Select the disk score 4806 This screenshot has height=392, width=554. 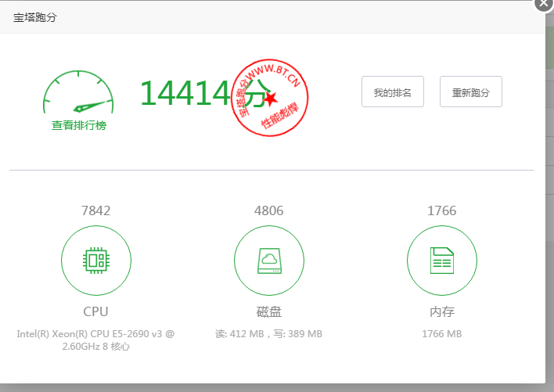[269, 210]
